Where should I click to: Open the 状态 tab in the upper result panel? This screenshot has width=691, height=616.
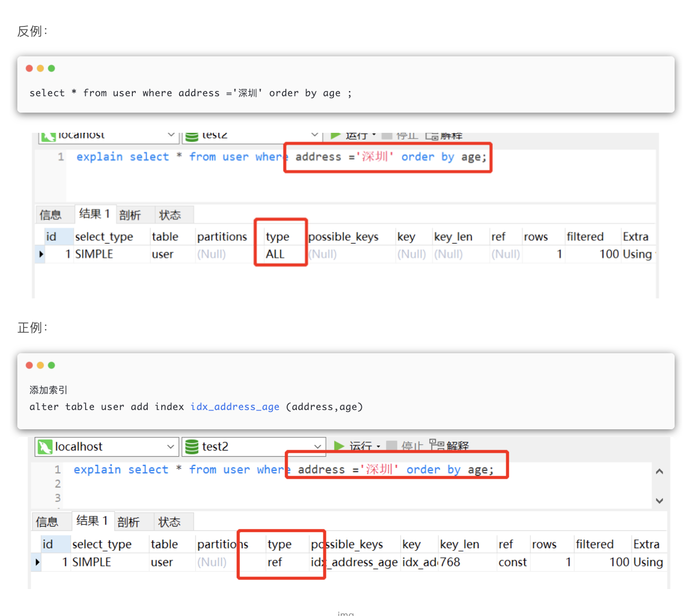(170, 215)
